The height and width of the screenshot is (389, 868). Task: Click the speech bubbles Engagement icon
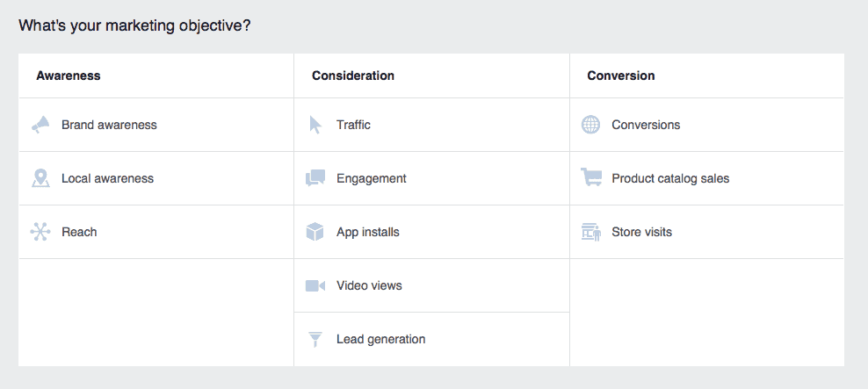click(x=315, y=178)
